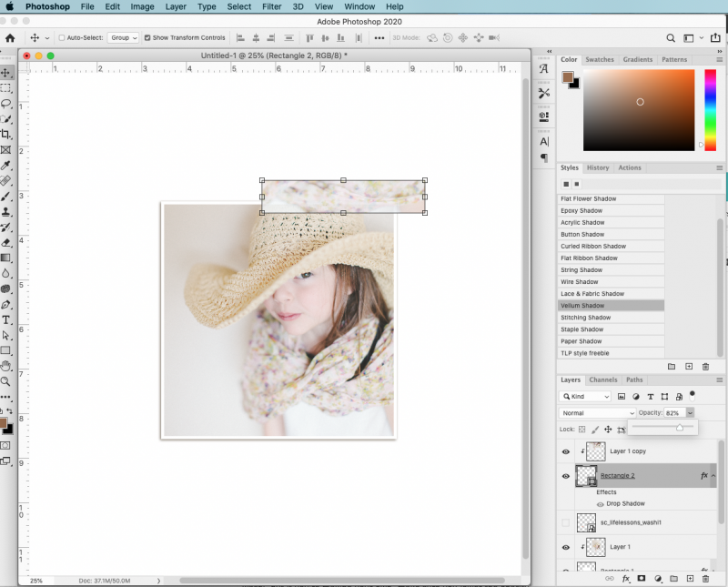Open Move tool preset picker arrow
The width and height of the screenshot is (728, 587).
47,38
